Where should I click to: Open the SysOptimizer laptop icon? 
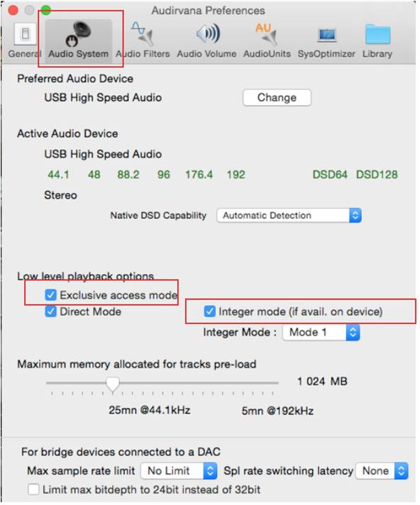pyautogui.click(x=327, y=35)
